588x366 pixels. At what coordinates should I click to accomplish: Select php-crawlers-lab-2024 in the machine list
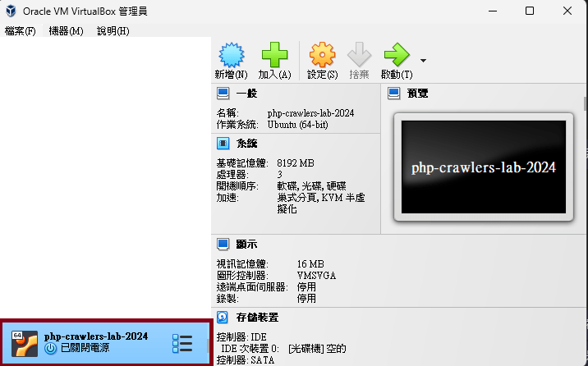107,342
